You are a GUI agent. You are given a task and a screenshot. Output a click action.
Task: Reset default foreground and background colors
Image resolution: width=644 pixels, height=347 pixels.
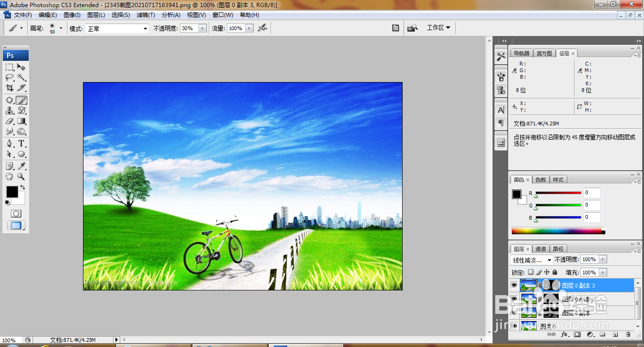pyautogui.click(x=8, y=203)
